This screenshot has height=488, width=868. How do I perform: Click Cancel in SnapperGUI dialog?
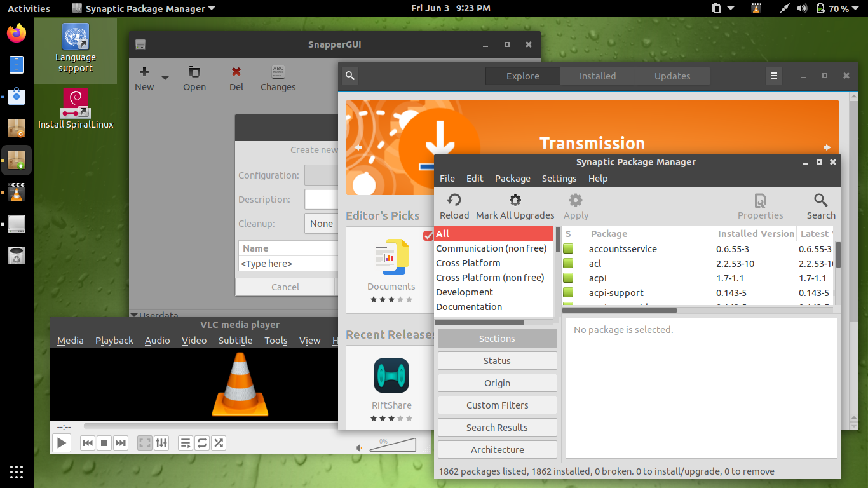pos(285,287)
